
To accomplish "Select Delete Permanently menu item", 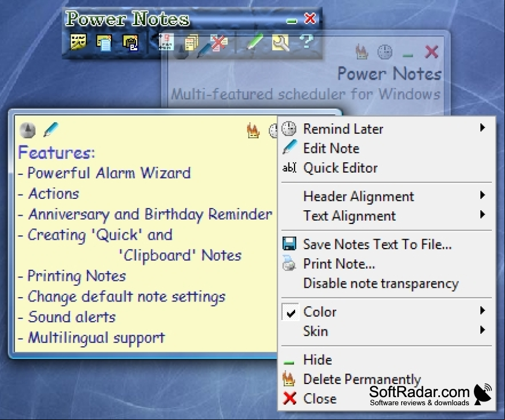I will 386,379.
